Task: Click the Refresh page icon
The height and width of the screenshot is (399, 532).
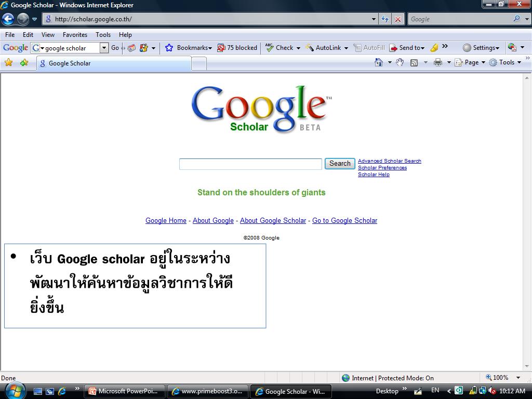Action: [x=385, y=19]
